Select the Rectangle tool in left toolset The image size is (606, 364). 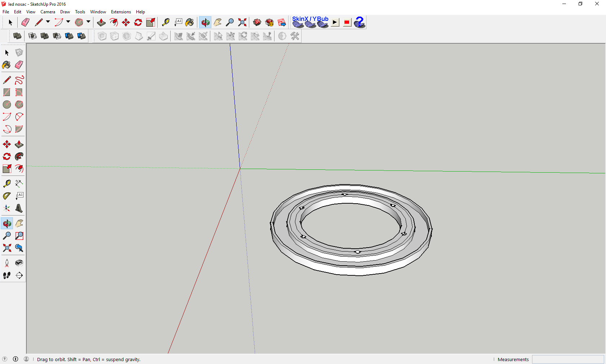[7, 92]
